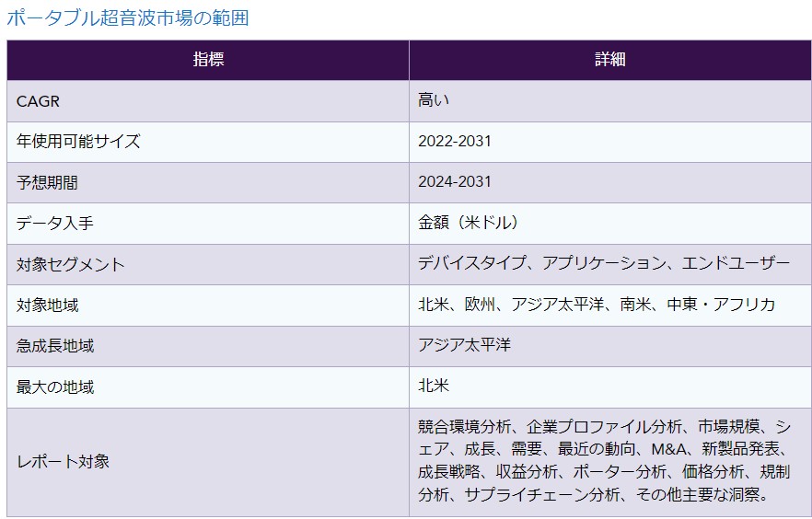812x519 pixels.
Task: Select the データ入手 cell
Action: [208, 223]
